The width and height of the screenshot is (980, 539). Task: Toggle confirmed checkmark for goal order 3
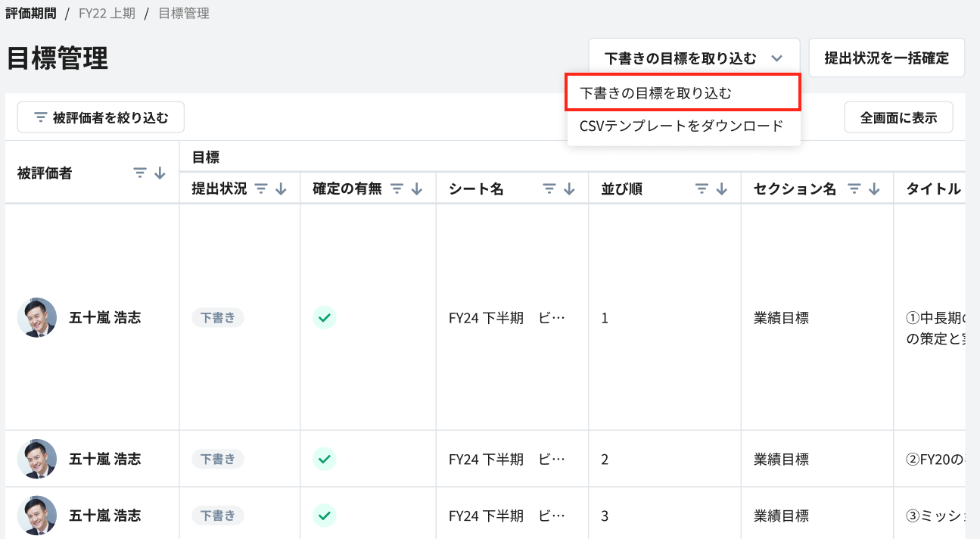[x=325, y=516]
